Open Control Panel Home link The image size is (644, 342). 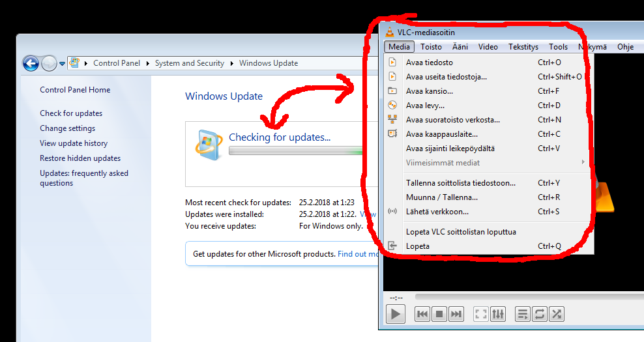pyautogui.click(x=75, y=90)
